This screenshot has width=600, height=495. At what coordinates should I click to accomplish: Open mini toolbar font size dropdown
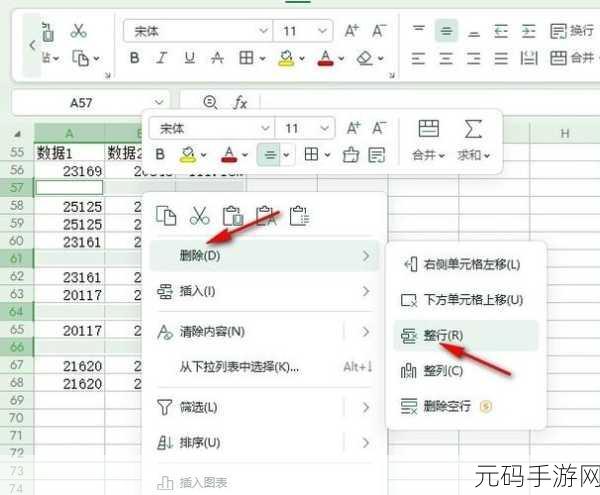click(324, 128)
